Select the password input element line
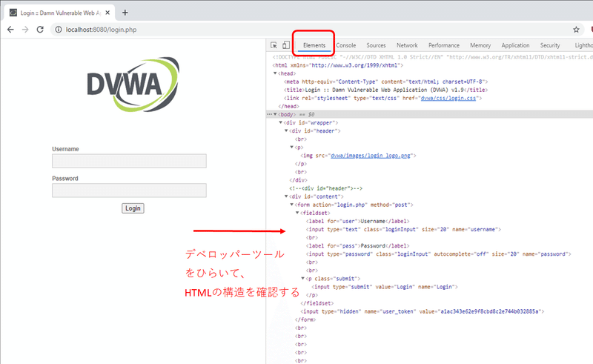593x364 pixels. click(438, 254)
